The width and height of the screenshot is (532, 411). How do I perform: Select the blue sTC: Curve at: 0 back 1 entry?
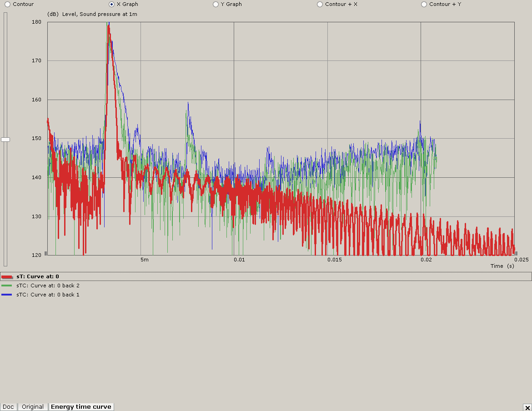tap(266, 295)
